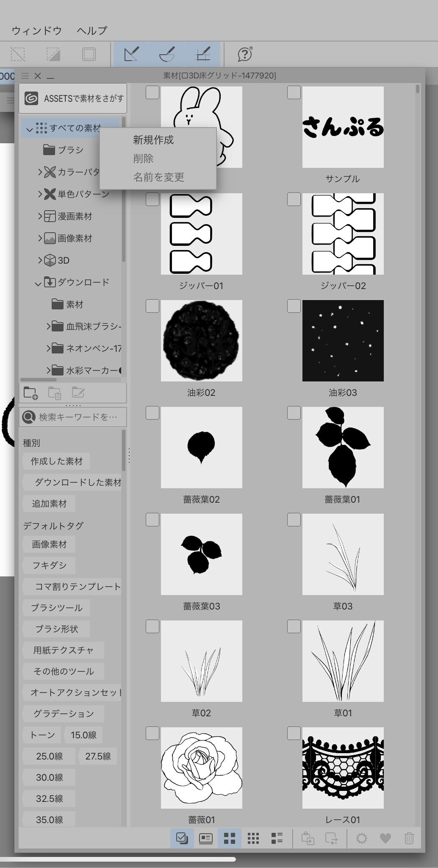The width and height of the screenshot is (438, 868).
Task: Expand the 血飛沫ブラシ folder arrow
Action: click(48, 326)
